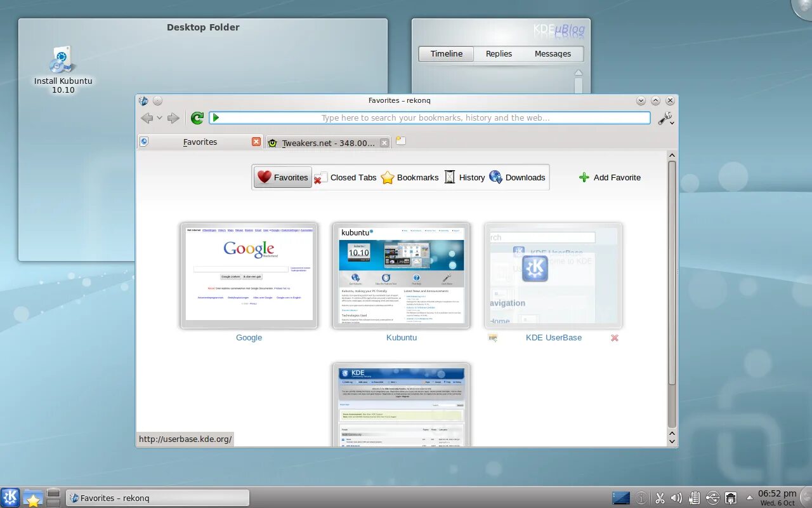Screen dimensions: 812x508
Task: Click bottom down arrow of rekonq scrollbar
Action: click(x=672, y=440)
